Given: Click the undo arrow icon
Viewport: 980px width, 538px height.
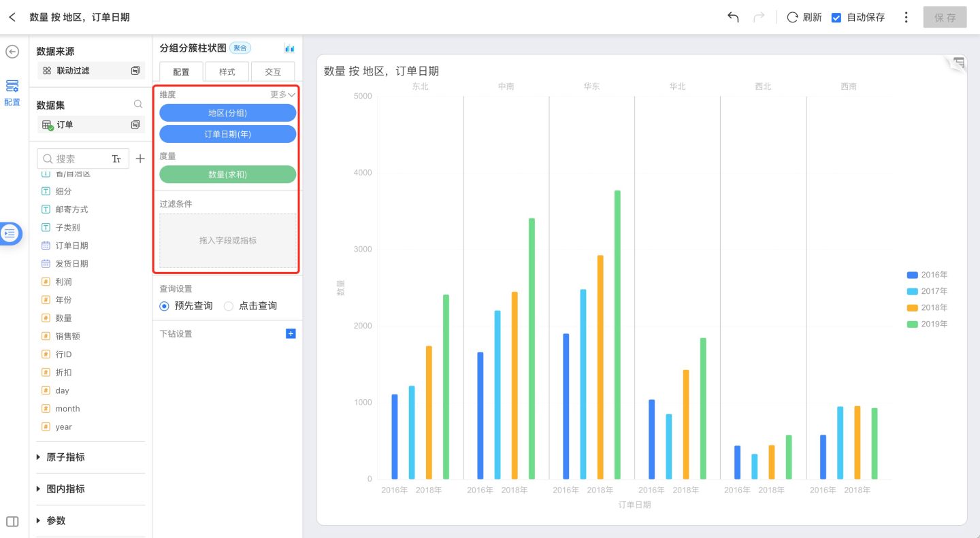Looking at the screenshot, I should [733, 17].
